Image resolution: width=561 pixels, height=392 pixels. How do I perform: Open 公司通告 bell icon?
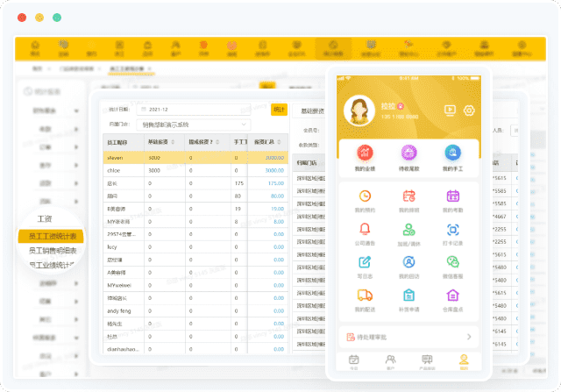(365, 229)
